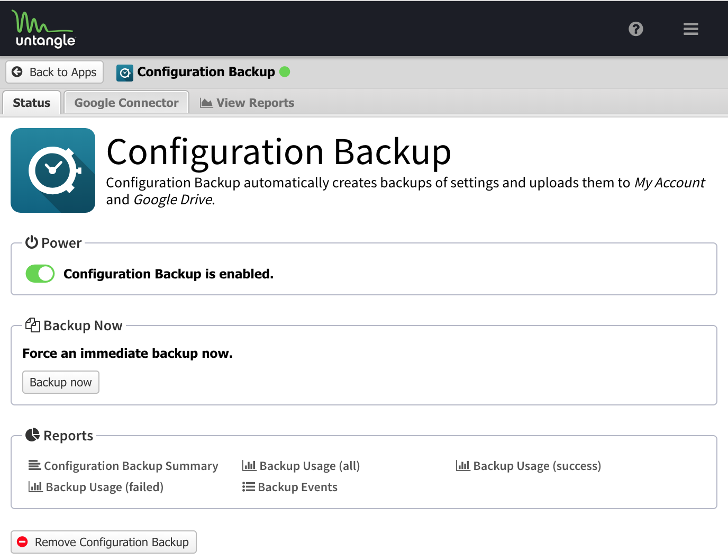Open Backup Usage (all) report
This screenshot has width=728, height=560.
tap(301, 466)
